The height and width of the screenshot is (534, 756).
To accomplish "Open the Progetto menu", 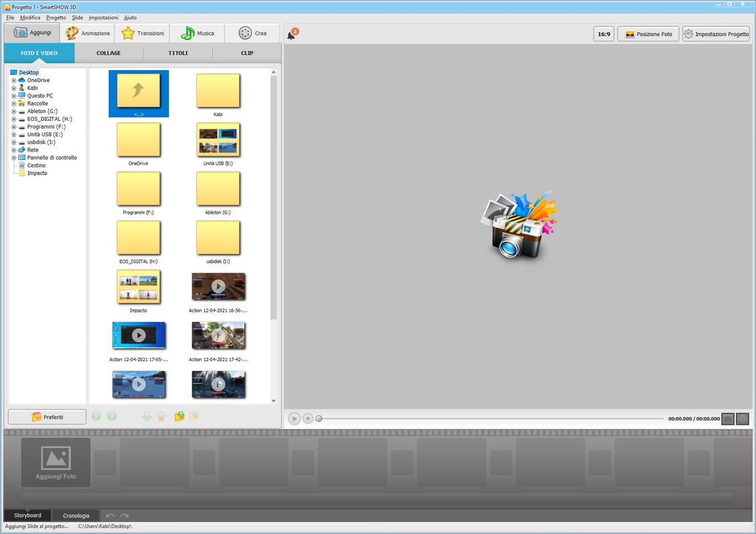I will tap(56, 17).
